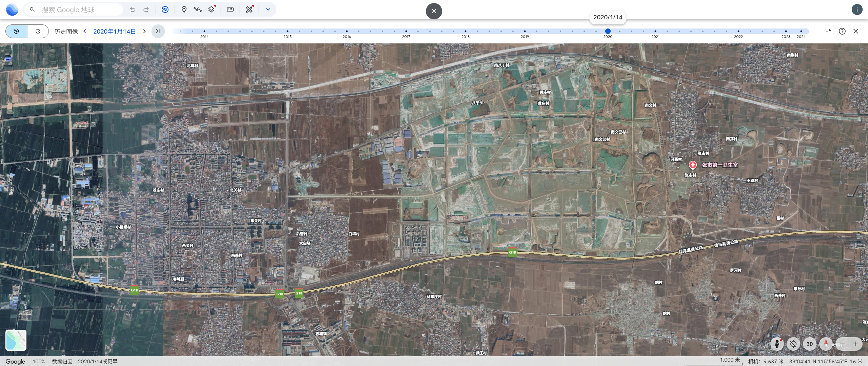Go to next imagery date chevron
The image size is (868, 366).
[144, 31]
